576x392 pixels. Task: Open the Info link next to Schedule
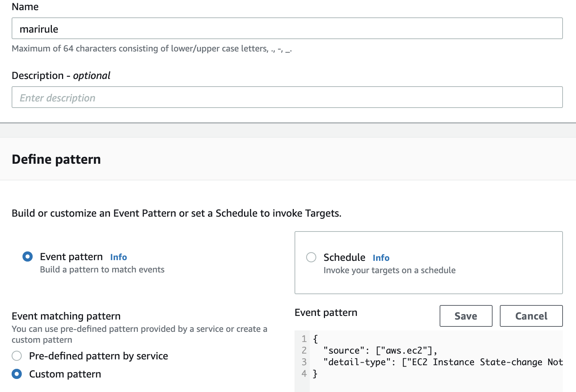coord(381,258)
